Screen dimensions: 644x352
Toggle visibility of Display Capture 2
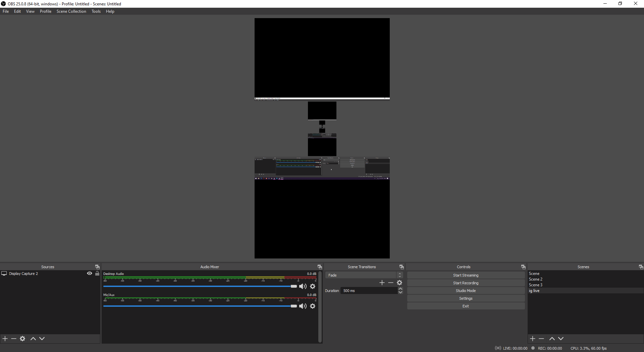[90, 273]
